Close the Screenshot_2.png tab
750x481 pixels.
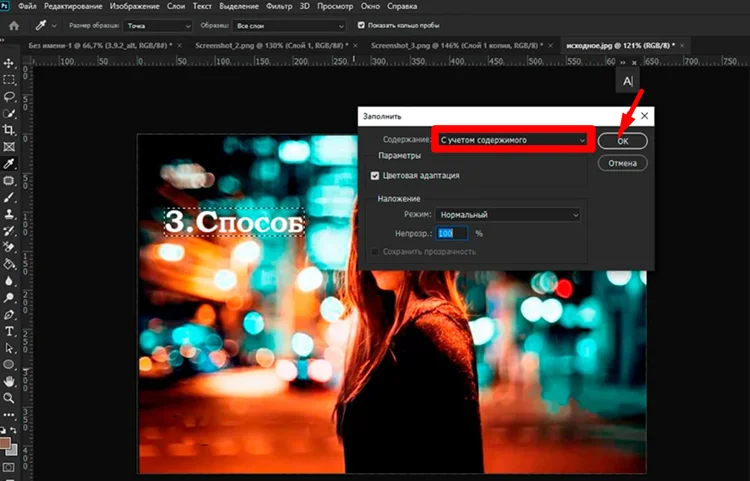(x=355, y=45)
